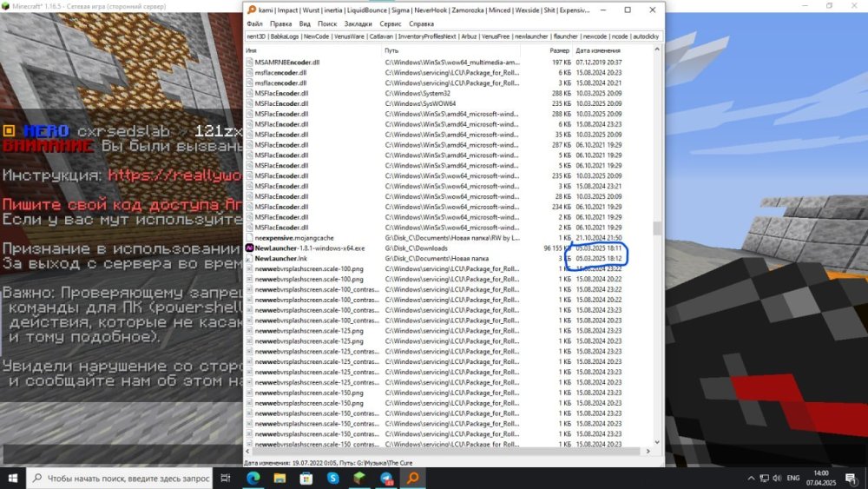Viewport: 868px width, 489px height.
Task: Open the Закладки menu
Action: (x=358, y=23)
